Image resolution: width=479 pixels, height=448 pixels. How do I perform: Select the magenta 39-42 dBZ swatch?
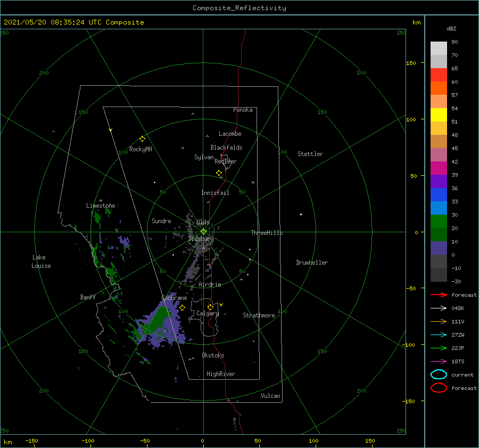pyautogui.click(x=439, y=168)
